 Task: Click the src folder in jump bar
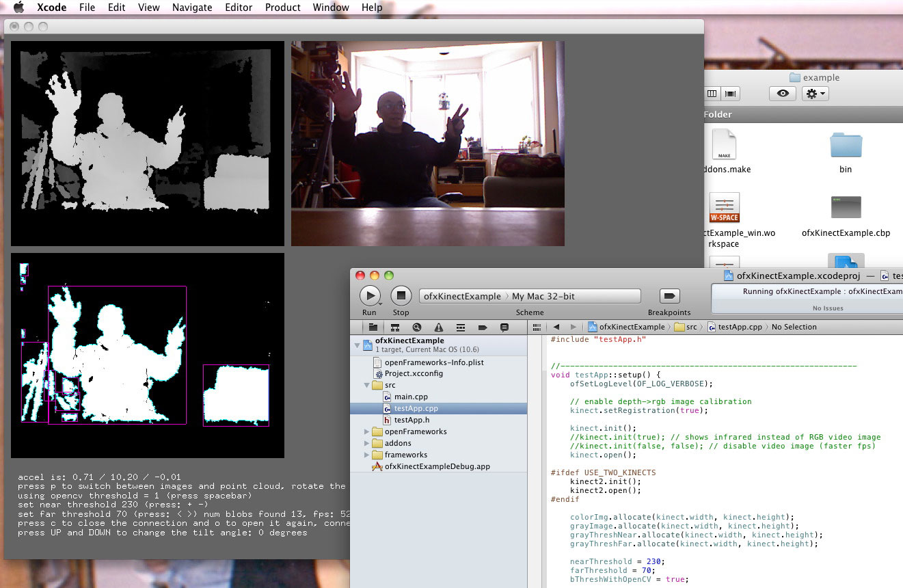(x=686, y=328)
